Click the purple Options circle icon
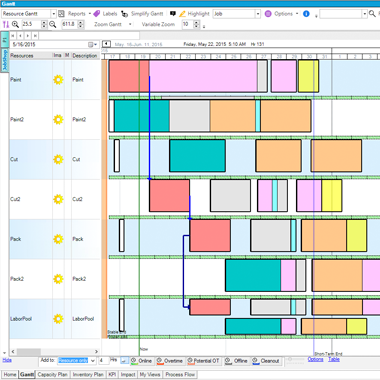This screenshot has height=380, width=380. click(268, 14)
